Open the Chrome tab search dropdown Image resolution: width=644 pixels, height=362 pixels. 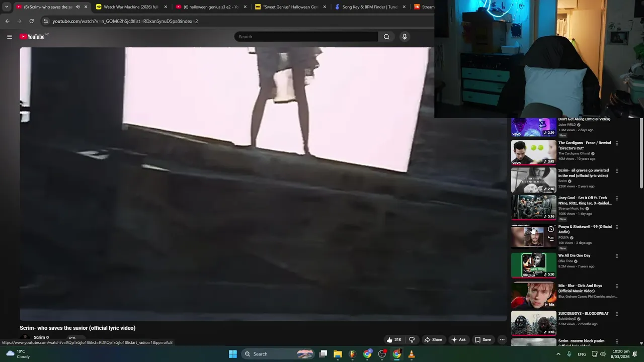pyautogui.click(x=6, y=7)
